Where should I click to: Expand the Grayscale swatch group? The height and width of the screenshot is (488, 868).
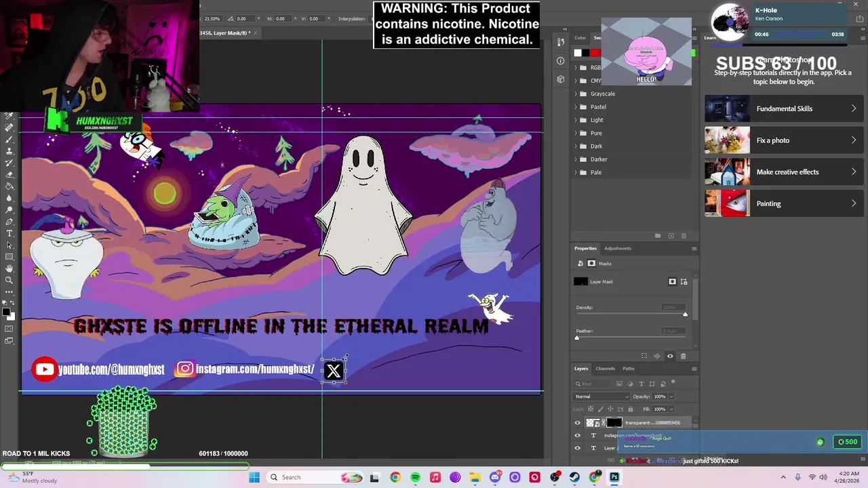[x=576, y=94]
